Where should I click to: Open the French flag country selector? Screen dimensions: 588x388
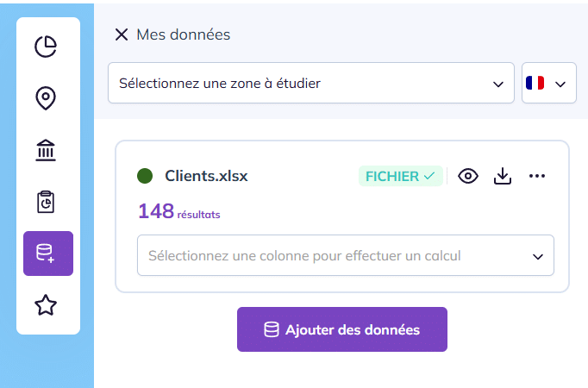548,84
